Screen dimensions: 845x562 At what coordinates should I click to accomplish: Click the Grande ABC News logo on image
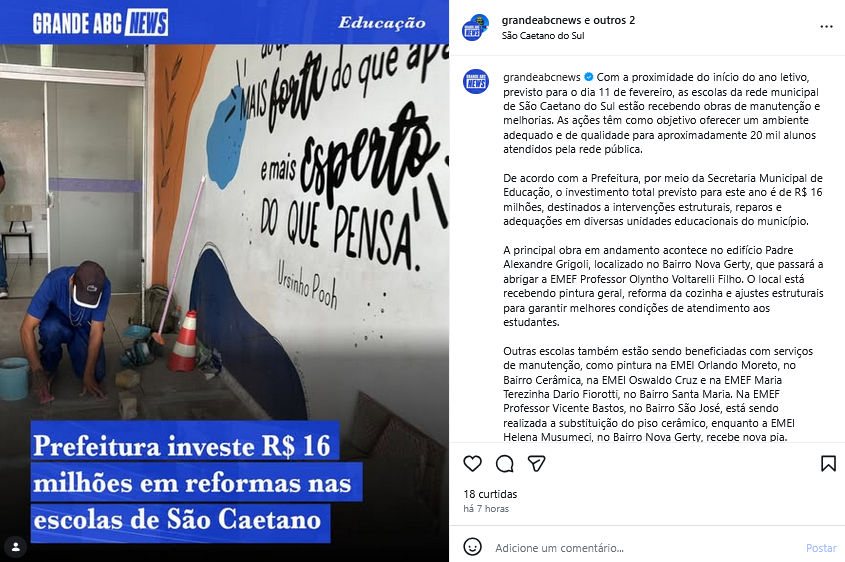tap(100, 23)
